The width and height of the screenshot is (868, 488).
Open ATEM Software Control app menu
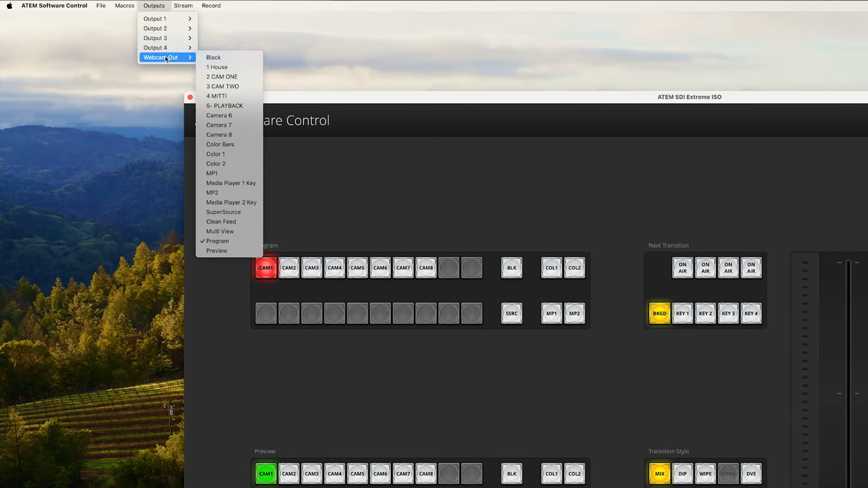(x=54, y=6)
